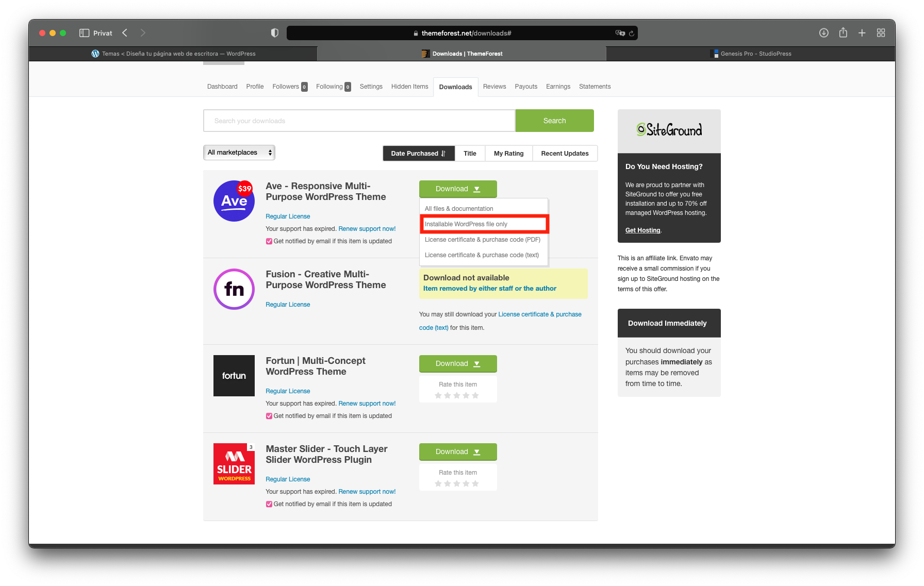Viewport: 924px width, 586px height.
Task: Open the Followers tab
Action: 290,87
